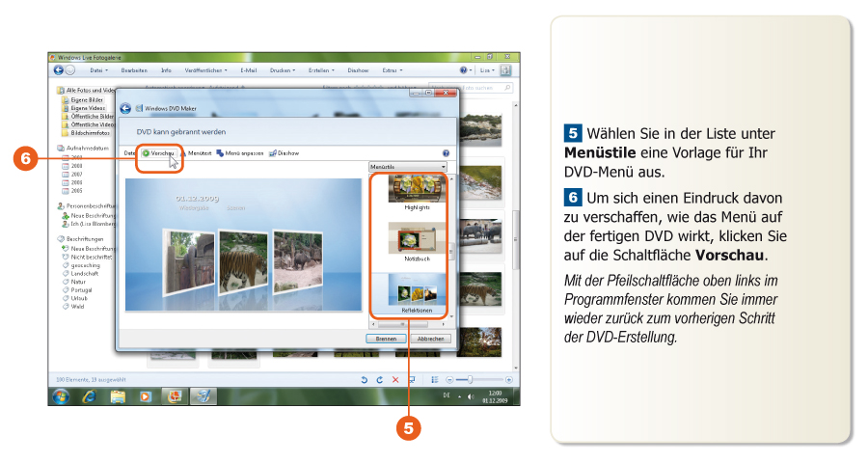Click the Abbrechen button
868x463 pixels.
430,339
